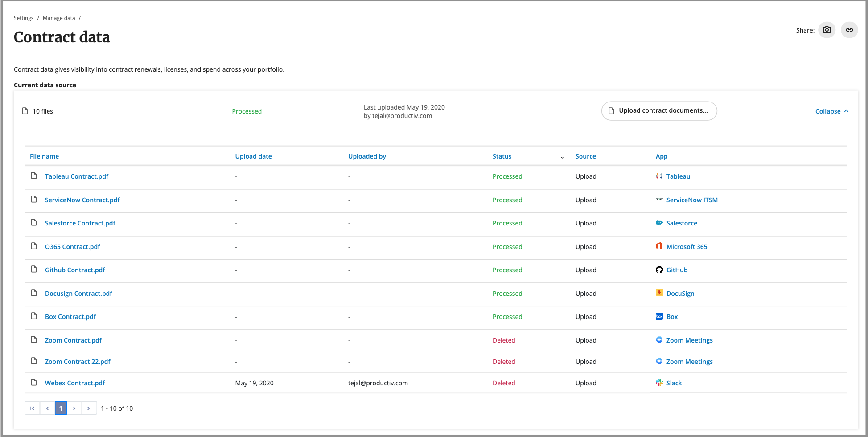Click the Box app logo icon

pos(659,316)
